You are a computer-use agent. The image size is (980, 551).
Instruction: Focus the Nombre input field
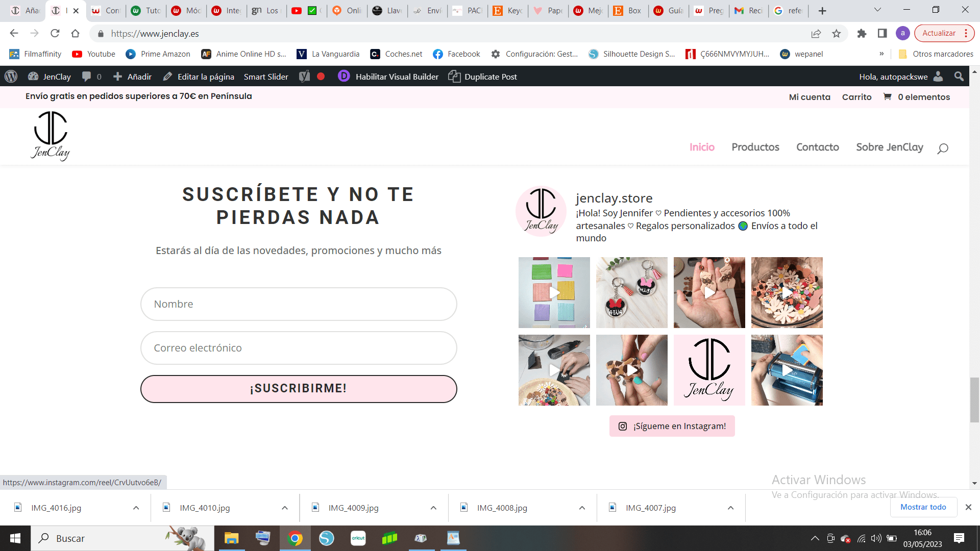(299, 304)
